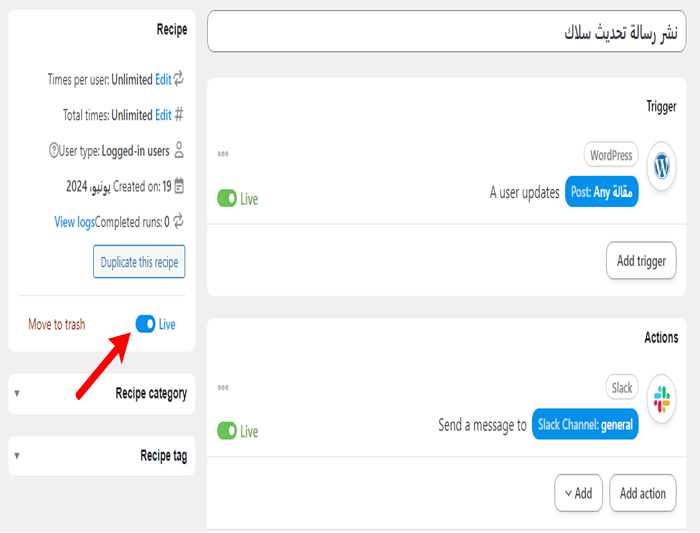Click the Total times hash icon
The width and height of the screenshot is (700, 533).
tap(179, 115)
